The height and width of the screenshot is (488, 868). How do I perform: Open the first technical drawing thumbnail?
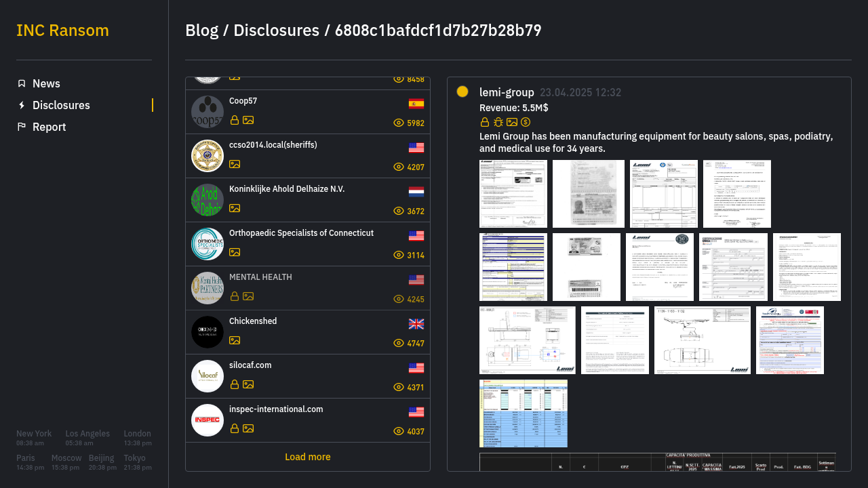point(528,340)
